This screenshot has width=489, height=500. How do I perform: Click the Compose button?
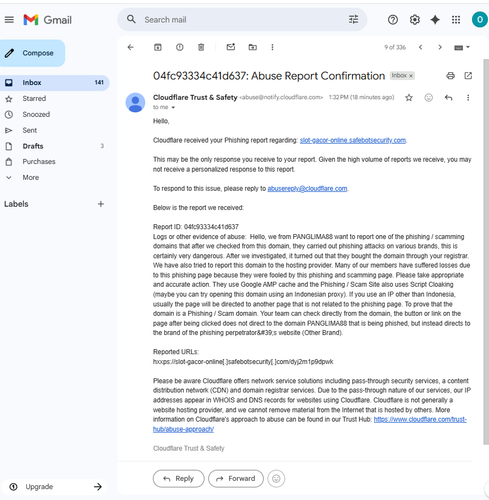pyautogui.click(x=32, y=53)
